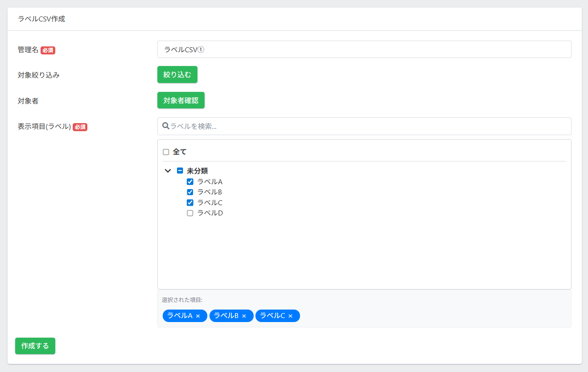Screen dimensions: 588x372
Task: Click the magnifier icon in label search
Action: click(165, 126)
